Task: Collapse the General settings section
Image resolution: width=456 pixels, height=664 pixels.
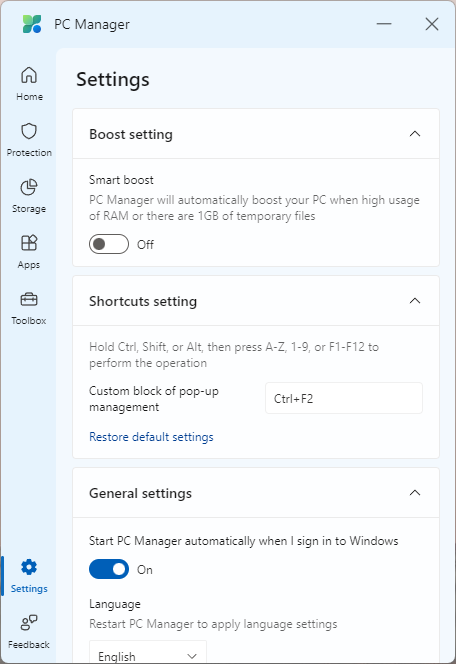Action: (415, 493)
